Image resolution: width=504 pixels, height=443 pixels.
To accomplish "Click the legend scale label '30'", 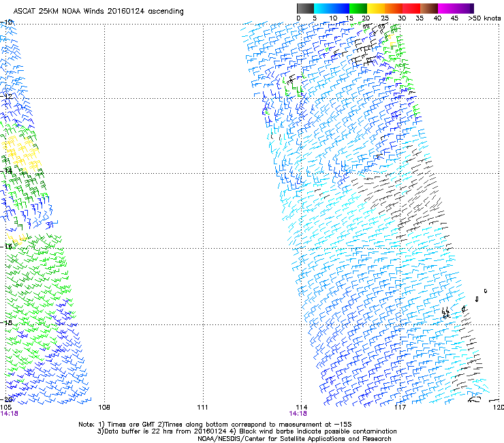I will 402,18.
